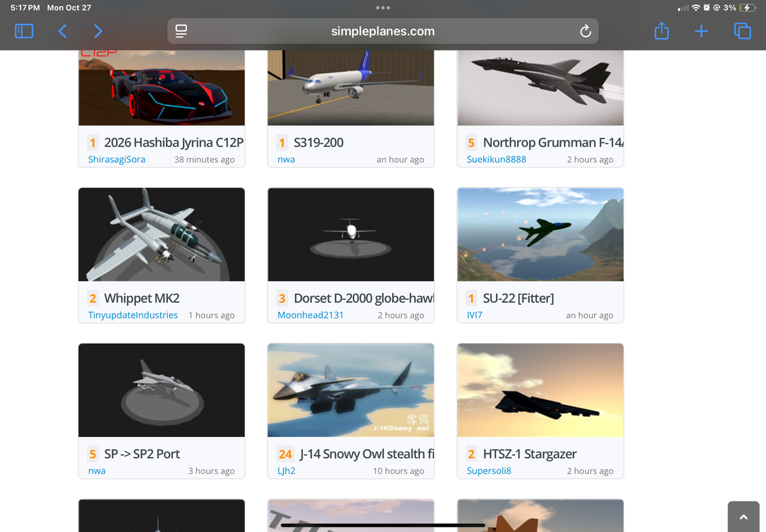Click the '38 minutes ago' timestamp

(x=204, y=160)
